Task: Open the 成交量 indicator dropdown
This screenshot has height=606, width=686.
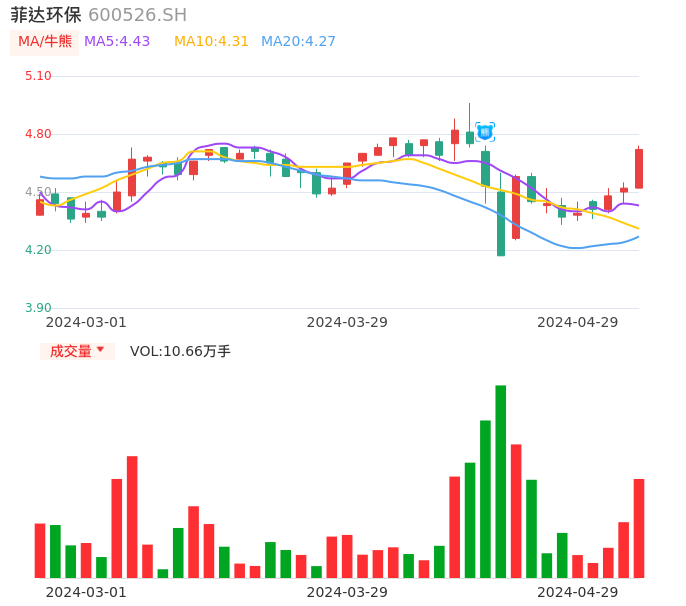Action: [x=77, y=351]
